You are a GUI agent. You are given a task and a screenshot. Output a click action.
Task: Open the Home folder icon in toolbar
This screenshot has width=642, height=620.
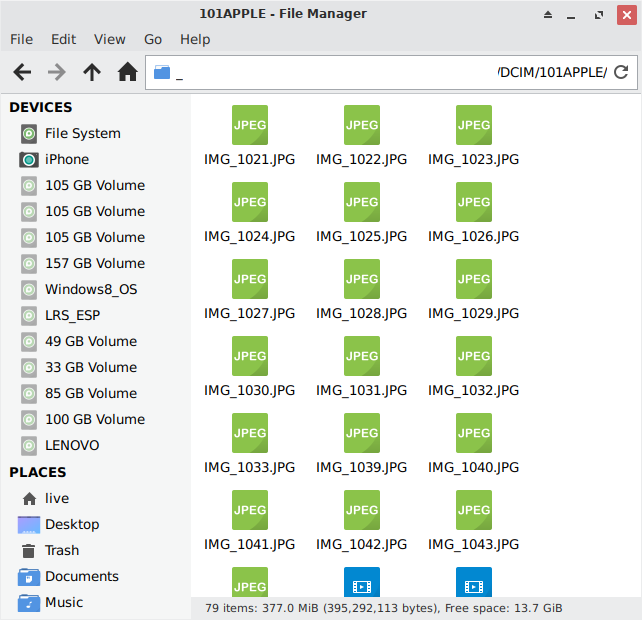pos(127,72)
